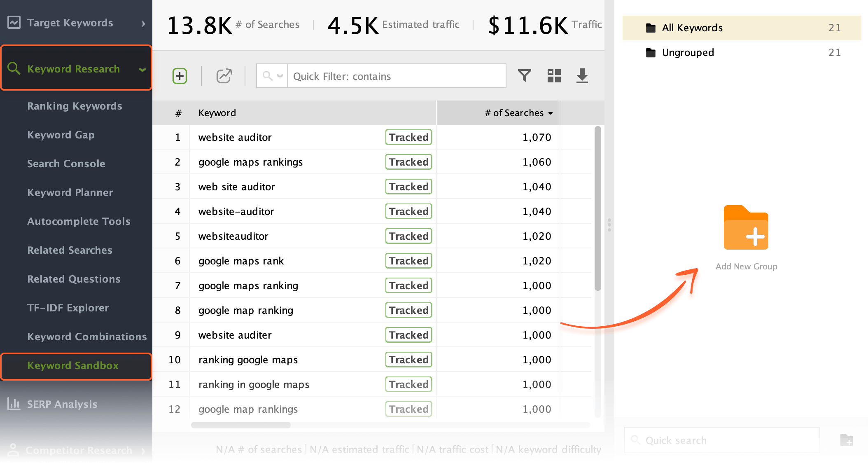Select the 'website auditer' keyword
The image size is (868, 463).
[235, 335]
